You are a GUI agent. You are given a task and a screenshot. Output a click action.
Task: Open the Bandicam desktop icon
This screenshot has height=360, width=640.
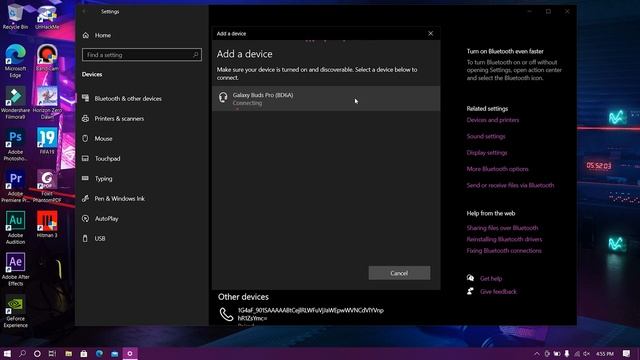tap(47, 58)
